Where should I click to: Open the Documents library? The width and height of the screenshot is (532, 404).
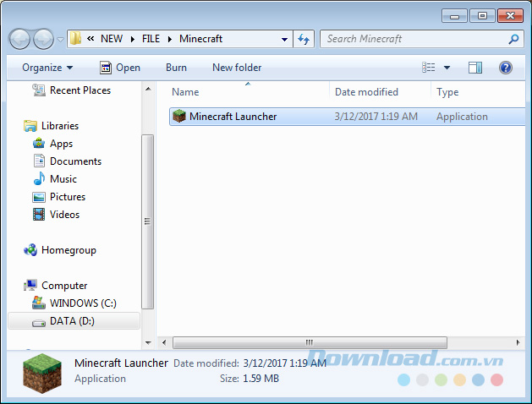coord(75,161)
